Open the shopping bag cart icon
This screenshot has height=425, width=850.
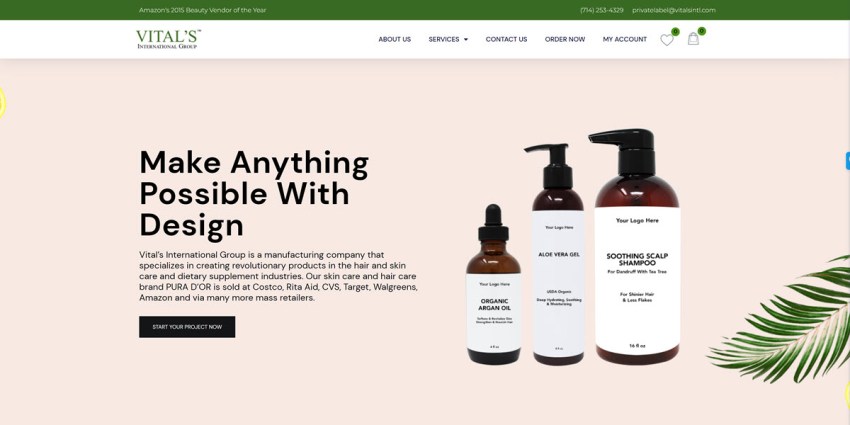click(693, 39)
